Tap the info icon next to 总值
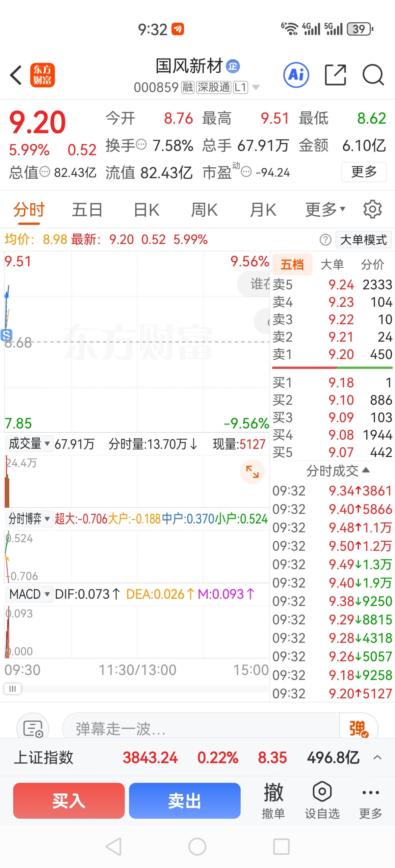 point(44,172)
